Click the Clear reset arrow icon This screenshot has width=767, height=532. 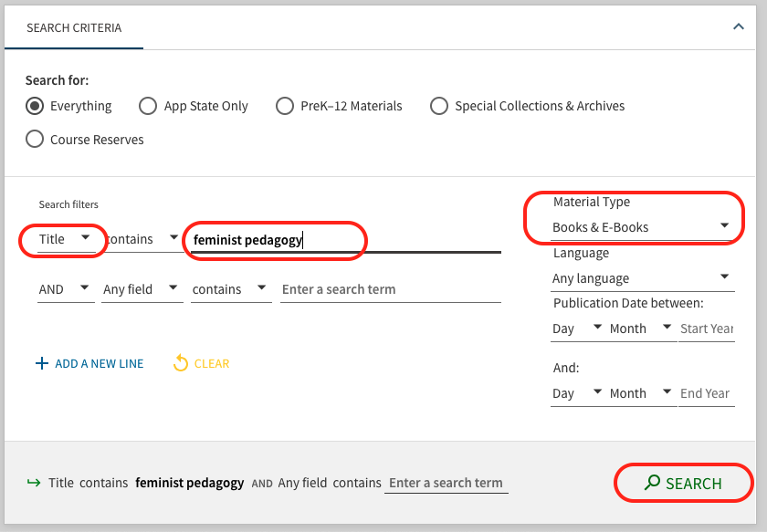coord(181,363)
